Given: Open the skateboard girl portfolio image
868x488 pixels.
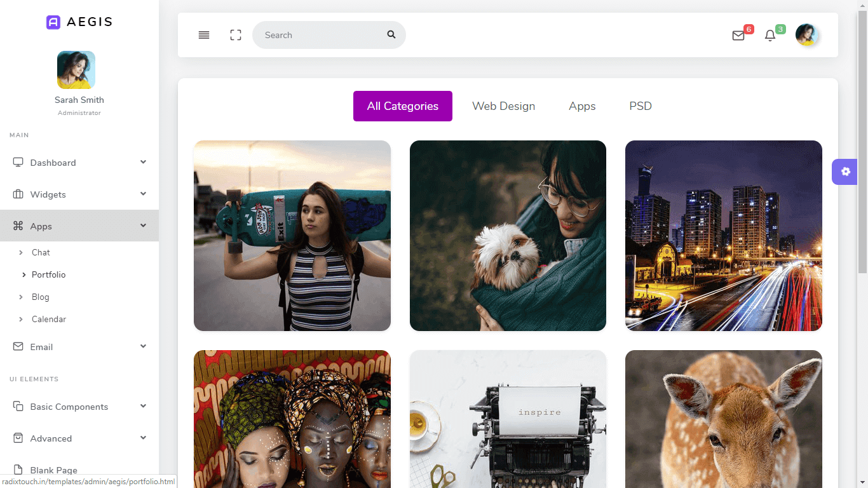Looking at the screenshot, I should pos(292,236).
